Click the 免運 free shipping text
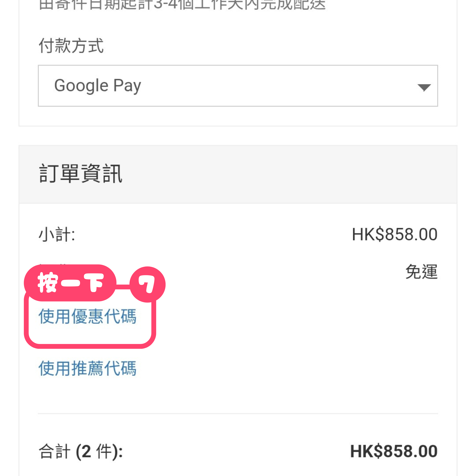476x476 pixels. click(421, 271)
